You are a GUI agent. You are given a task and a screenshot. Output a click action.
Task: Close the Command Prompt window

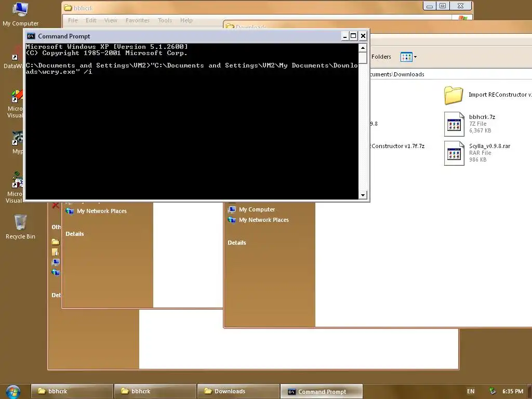pyautogui.click(x=363, y=36)
